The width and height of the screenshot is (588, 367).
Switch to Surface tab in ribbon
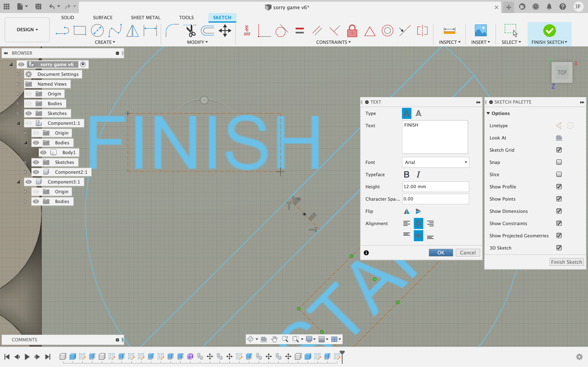[102, 17]
